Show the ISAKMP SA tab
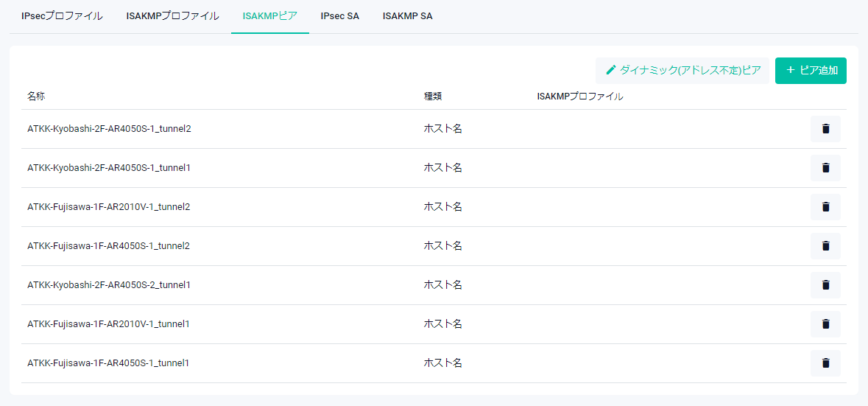Image resolution: width=868 pixels, height=406 pixels. coord(407,16)
